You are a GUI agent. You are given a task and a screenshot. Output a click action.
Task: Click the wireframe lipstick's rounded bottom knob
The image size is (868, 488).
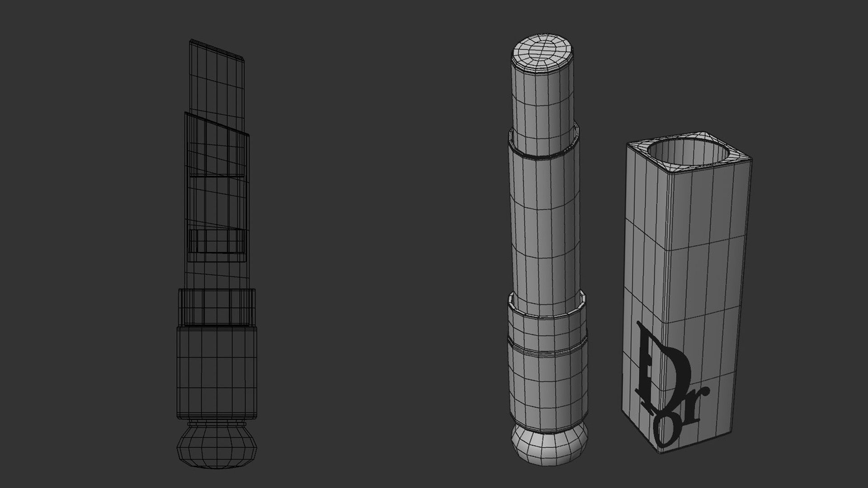pyautogui.click(x=217, y=446)
